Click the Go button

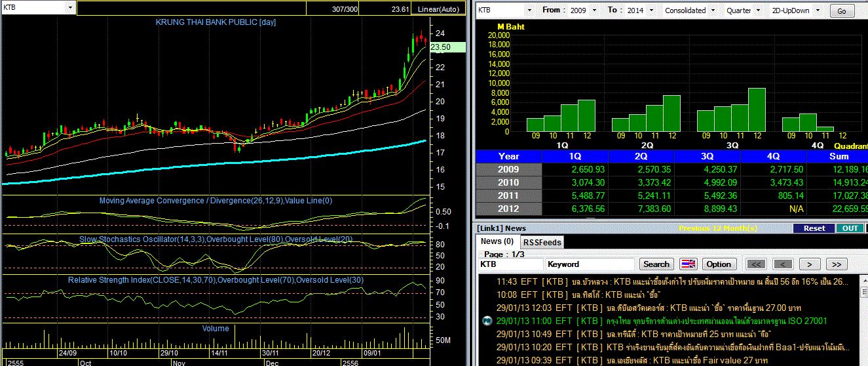click(842, 11)
